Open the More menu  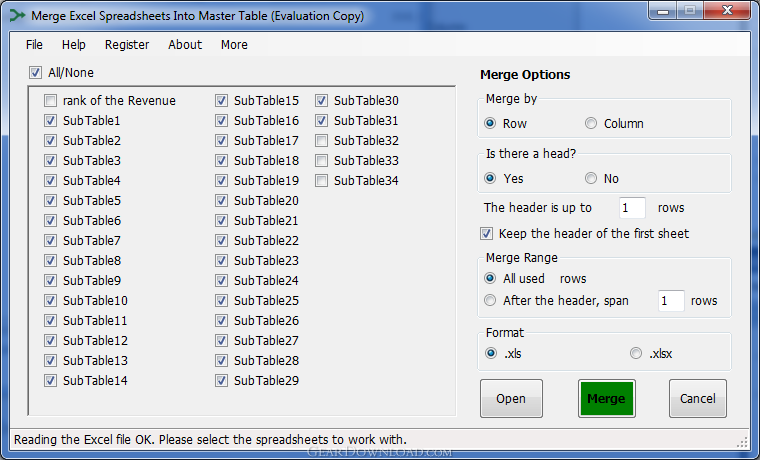234,45
